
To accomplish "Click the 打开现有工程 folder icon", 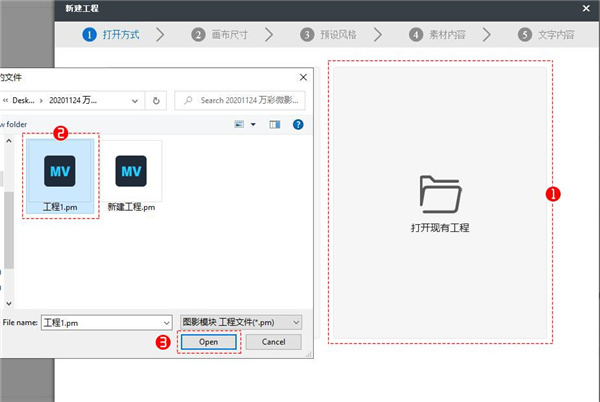I will coord(440,192).
